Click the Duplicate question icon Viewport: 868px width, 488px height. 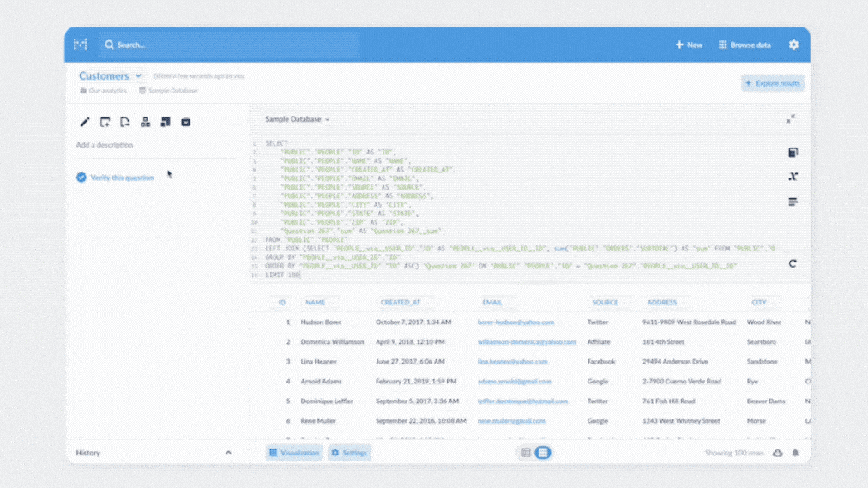(166, 123)
